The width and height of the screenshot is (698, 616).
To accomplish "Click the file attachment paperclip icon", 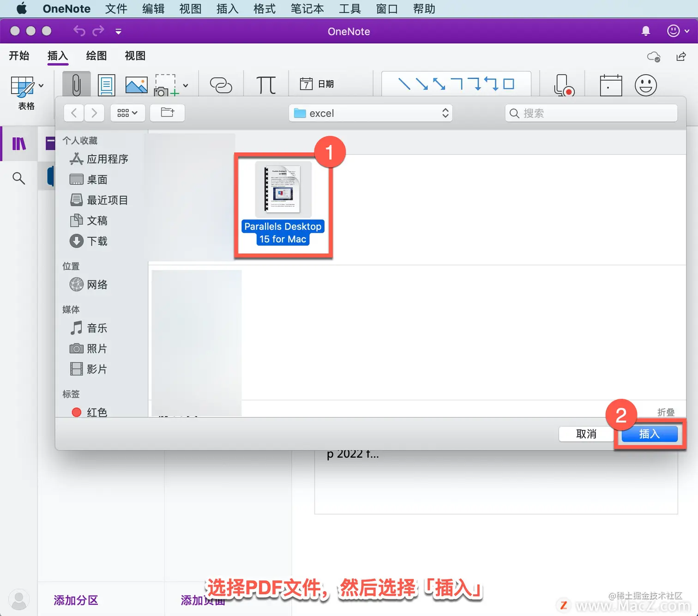I will click(76, 85).
